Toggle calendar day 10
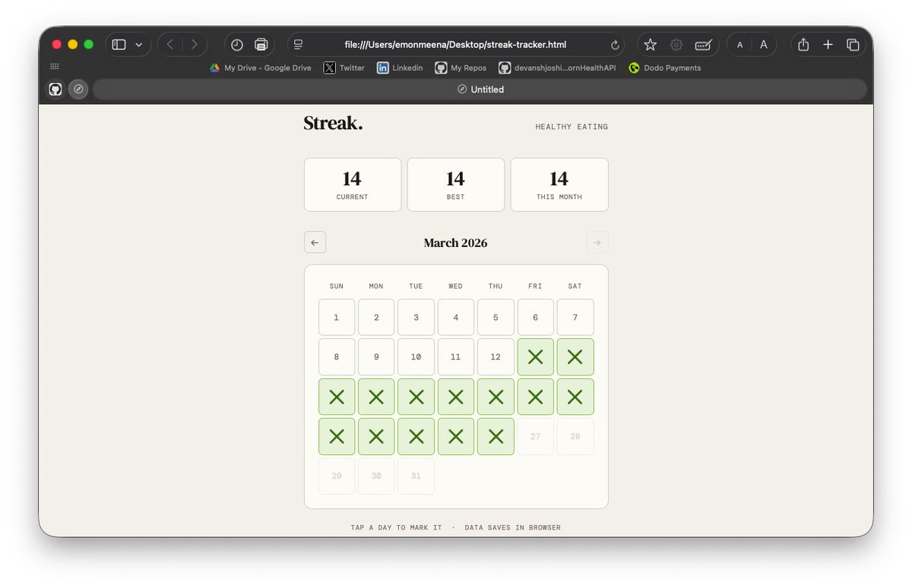The image size is (912, 588). [416, 357]
